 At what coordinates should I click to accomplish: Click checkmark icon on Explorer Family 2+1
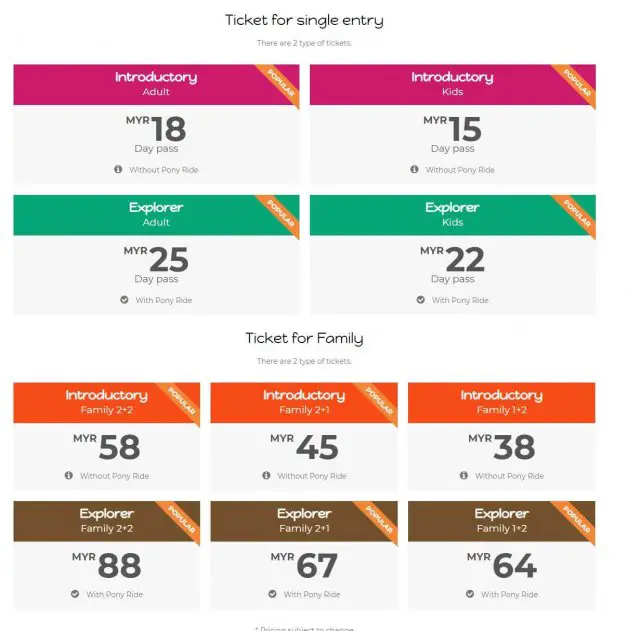272,594
